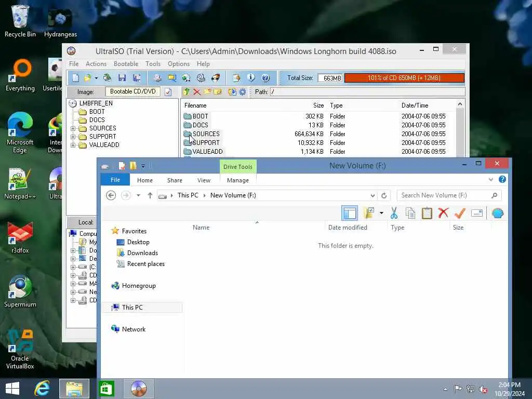Click the Save As icon in UltraISO toolbar
Screen dimensions: 532x399
[x=137, y=78]
